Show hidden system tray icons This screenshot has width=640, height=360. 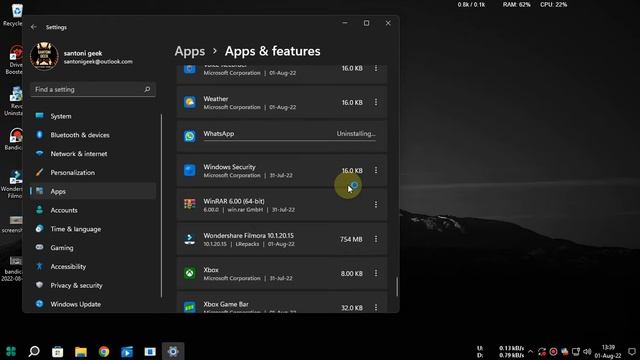coord(530,351)
